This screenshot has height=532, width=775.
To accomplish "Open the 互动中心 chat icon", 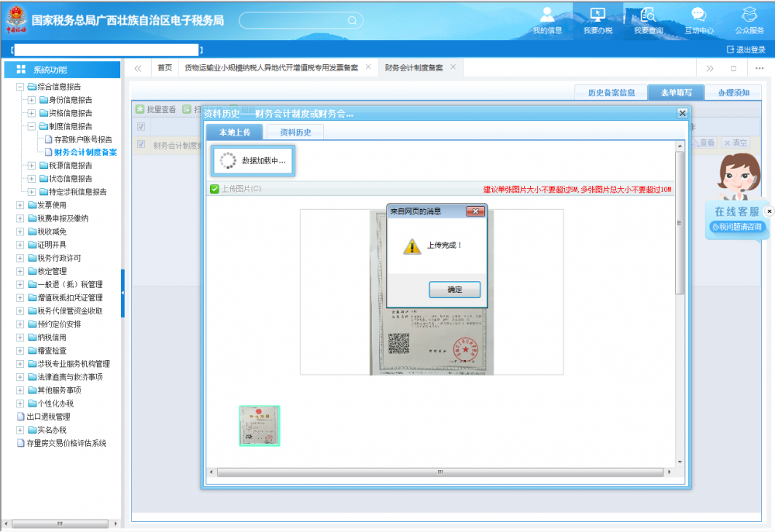I will pyautogui.click(x=698, y=20).
